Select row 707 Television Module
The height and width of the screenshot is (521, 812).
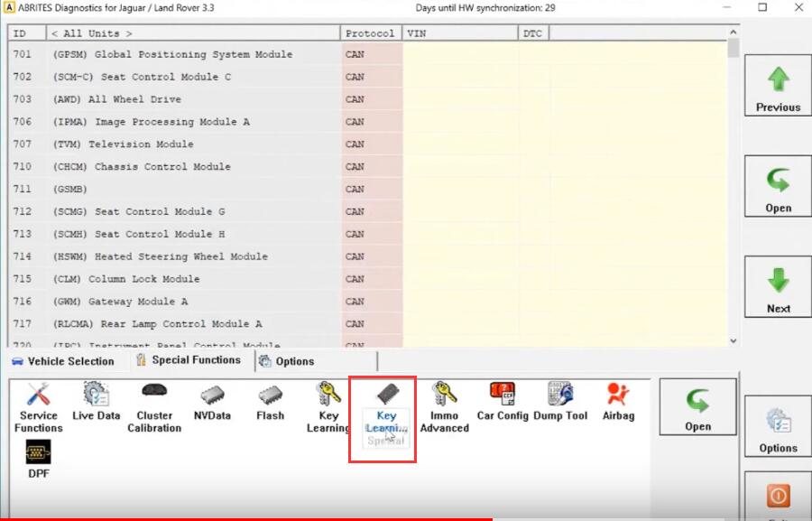[x=367, y=144]
